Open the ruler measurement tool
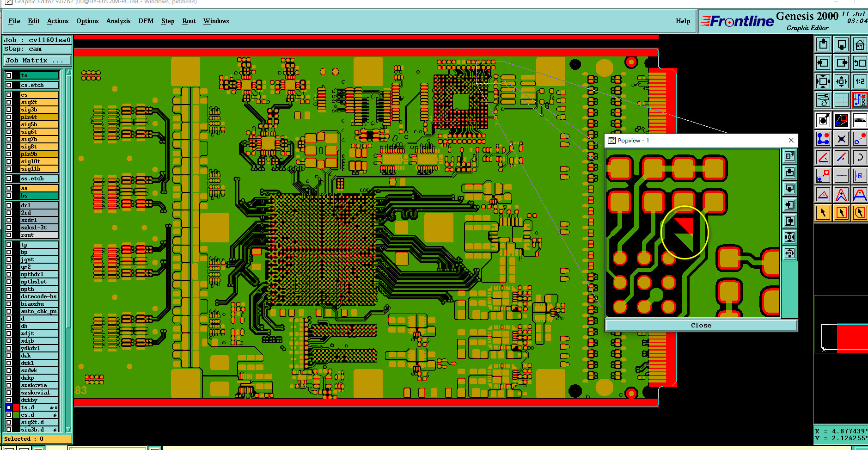Viewport: 868px width, 450px height. pyautogui.click(x=860, y=120)
